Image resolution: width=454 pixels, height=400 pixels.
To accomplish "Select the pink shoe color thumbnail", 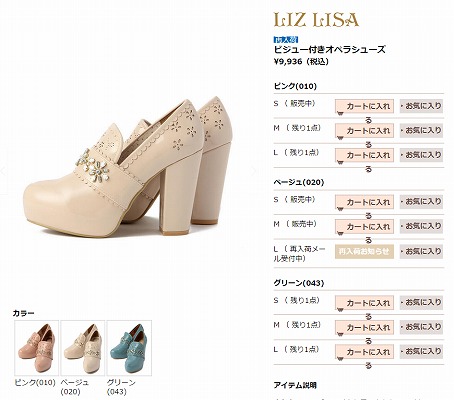I will tap(36, 348).
